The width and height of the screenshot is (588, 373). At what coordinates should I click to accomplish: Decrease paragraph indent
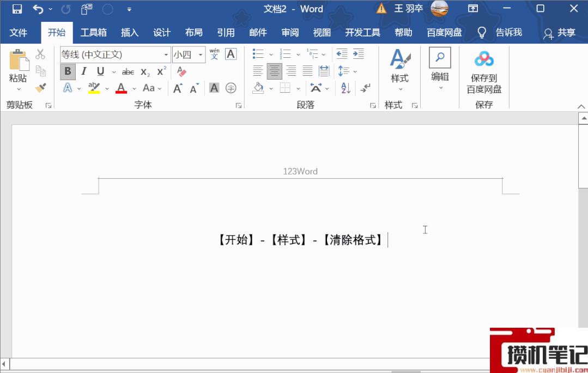(x=342, y=54)
